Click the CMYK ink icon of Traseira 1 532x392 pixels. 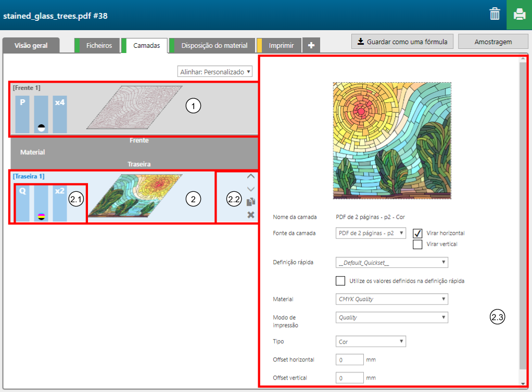41,216
